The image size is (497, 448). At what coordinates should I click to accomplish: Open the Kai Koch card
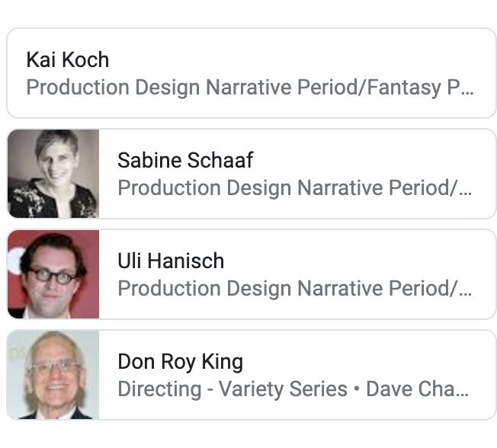pyautogui.click(x=252, y=73)
